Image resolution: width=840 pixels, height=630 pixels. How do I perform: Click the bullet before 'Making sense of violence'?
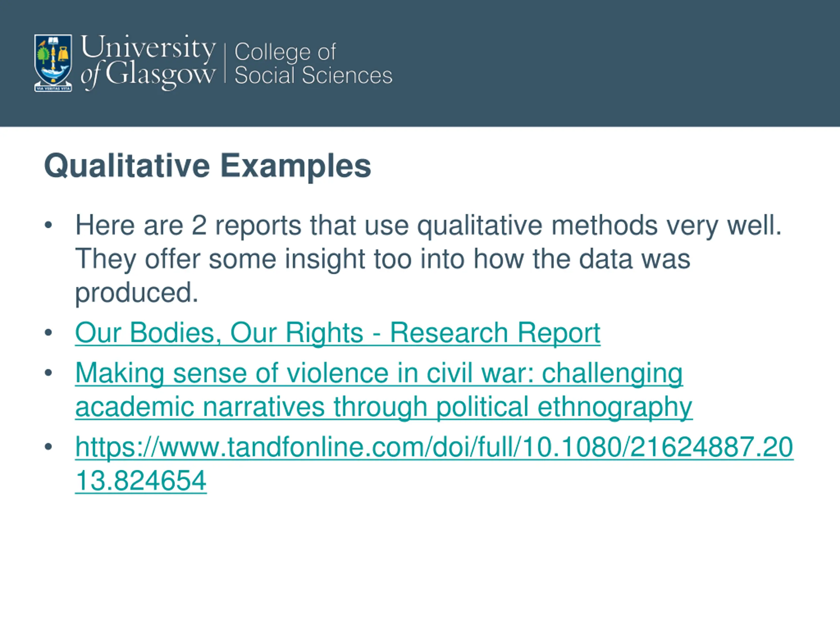click(48, 373)
